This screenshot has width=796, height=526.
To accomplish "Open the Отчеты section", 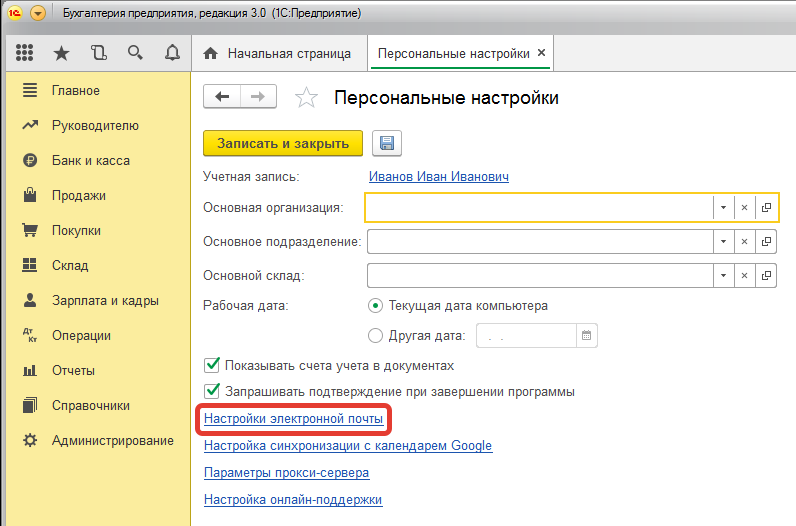I will (x=73, y=371).
